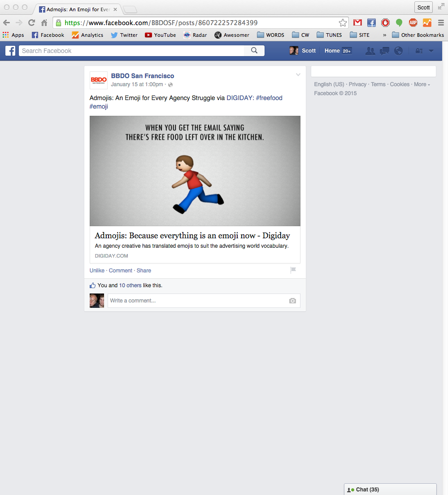Click the Comment link under post
448x495 pixels.
point(121,271)
